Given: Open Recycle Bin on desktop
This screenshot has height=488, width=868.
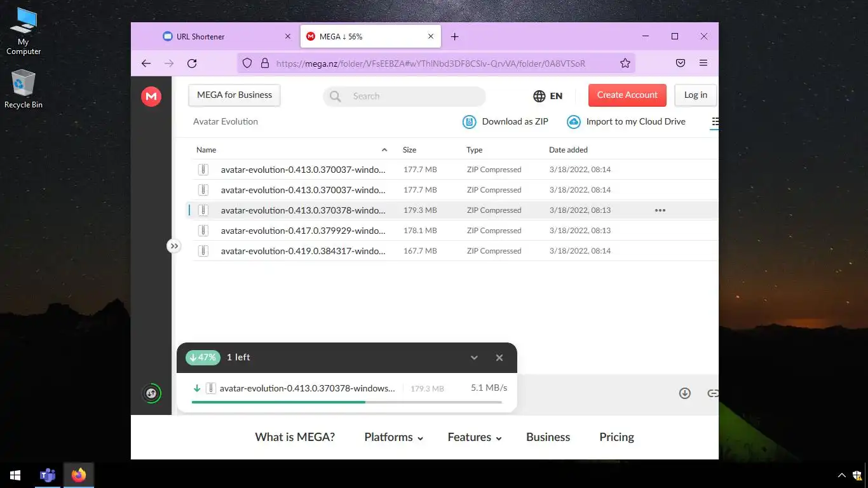Looking at the screenshot, I should tap(24, 90).
